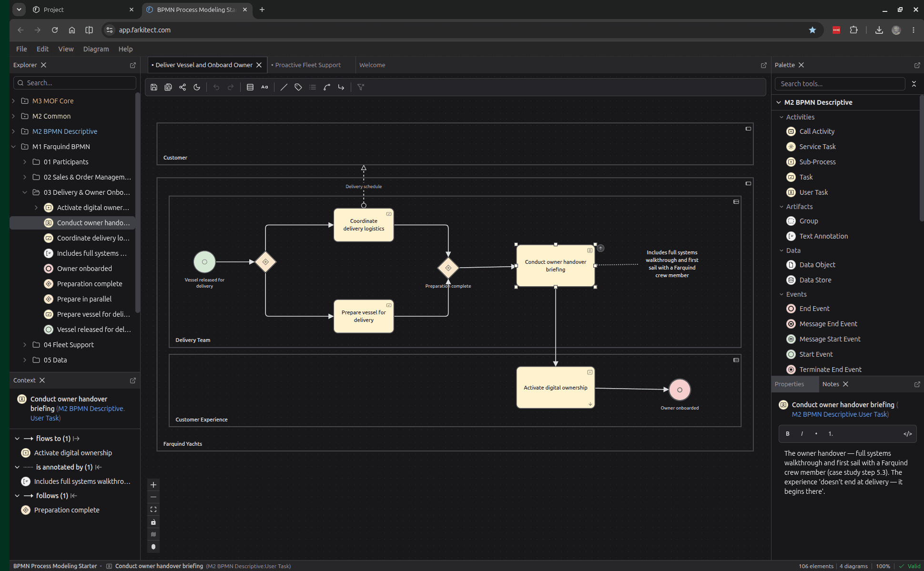Pop out the diagram editor area
This screenshot has width=924, height=571.
(764, 65)
